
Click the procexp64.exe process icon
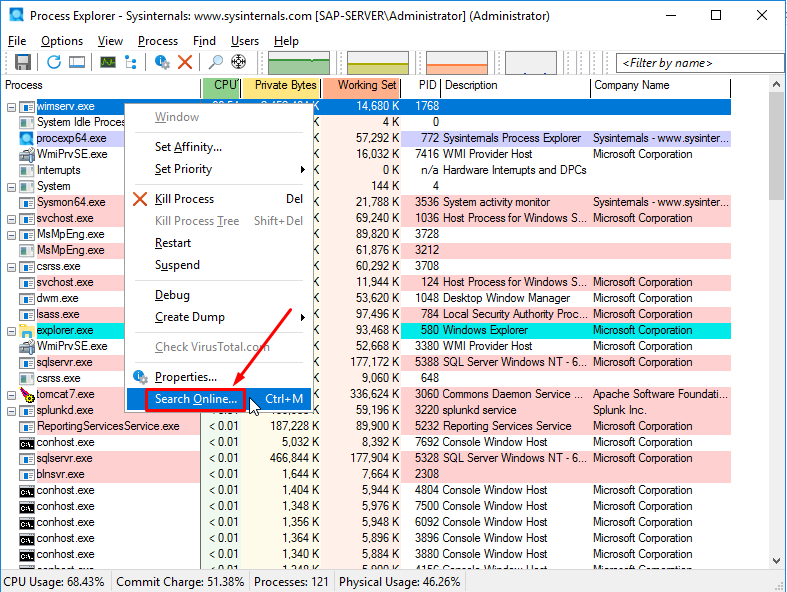26,138
